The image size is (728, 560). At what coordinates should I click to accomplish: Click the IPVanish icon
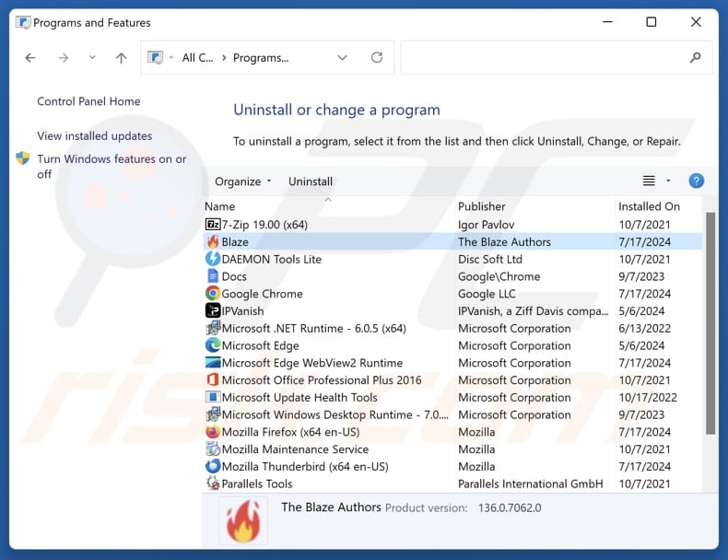[213, 310]
